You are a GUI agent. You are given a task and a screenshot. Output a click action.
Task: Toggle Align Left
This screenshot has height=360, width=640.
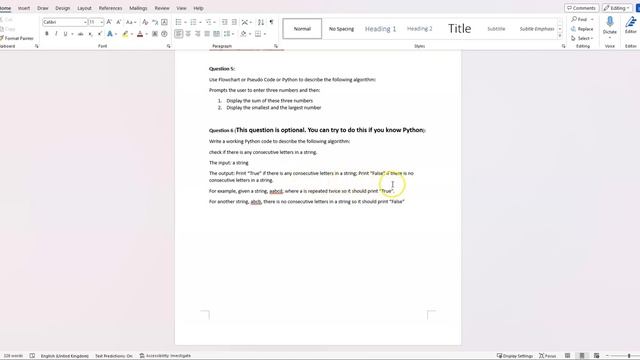coord(178,34)
